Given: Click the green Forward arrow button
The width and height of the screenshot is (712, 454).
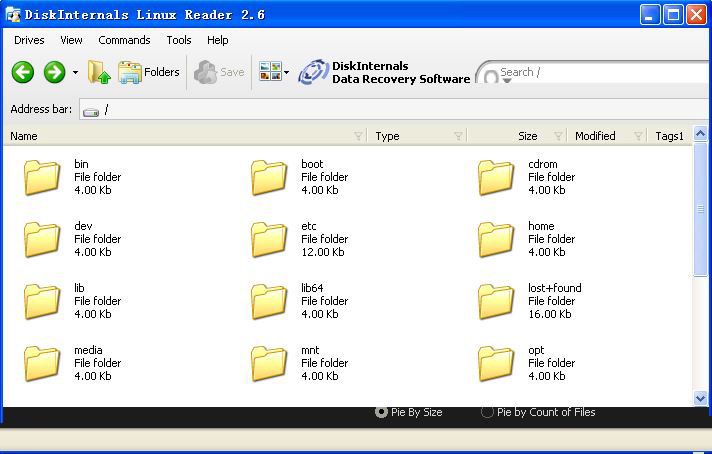Looking at the screenshot, I should click(54, 72).
